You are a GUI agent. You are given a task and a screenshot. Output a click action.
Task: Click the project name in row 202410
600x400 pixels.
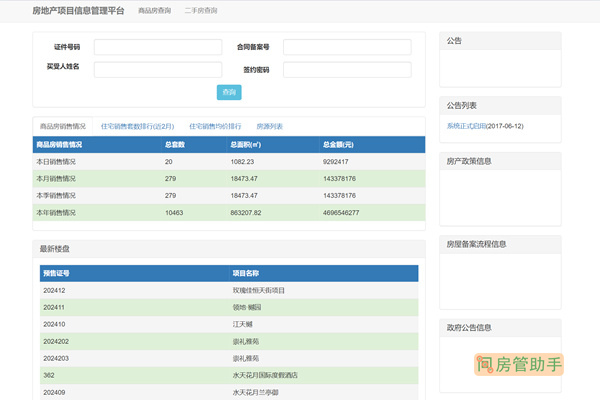[243, 324]
